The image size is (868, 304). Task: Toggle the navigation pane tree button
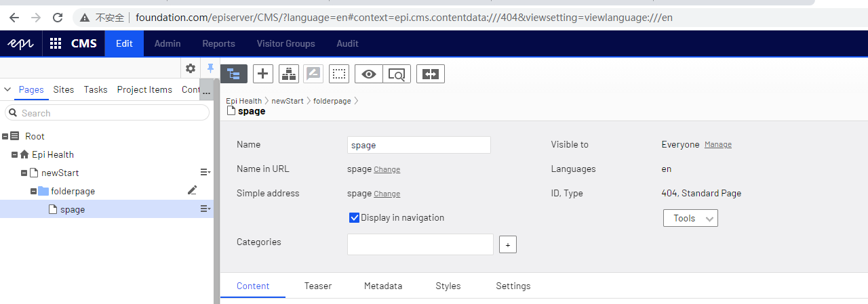233,74
